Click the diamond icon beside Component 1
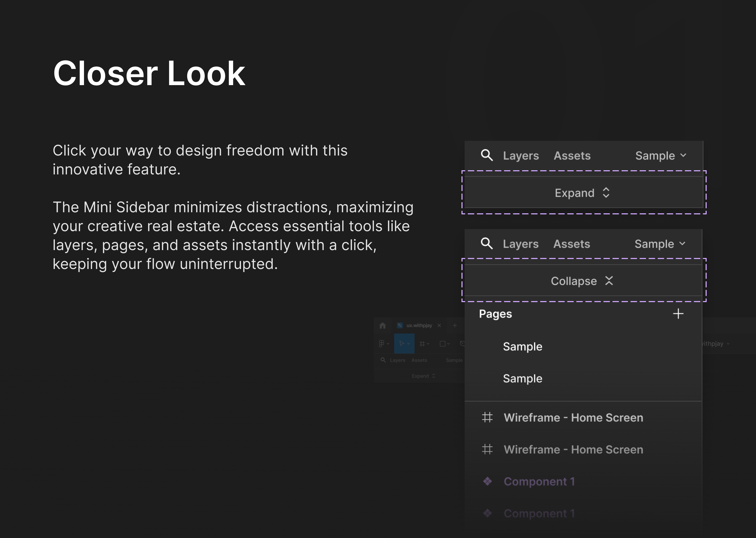 tap(487, 481)
